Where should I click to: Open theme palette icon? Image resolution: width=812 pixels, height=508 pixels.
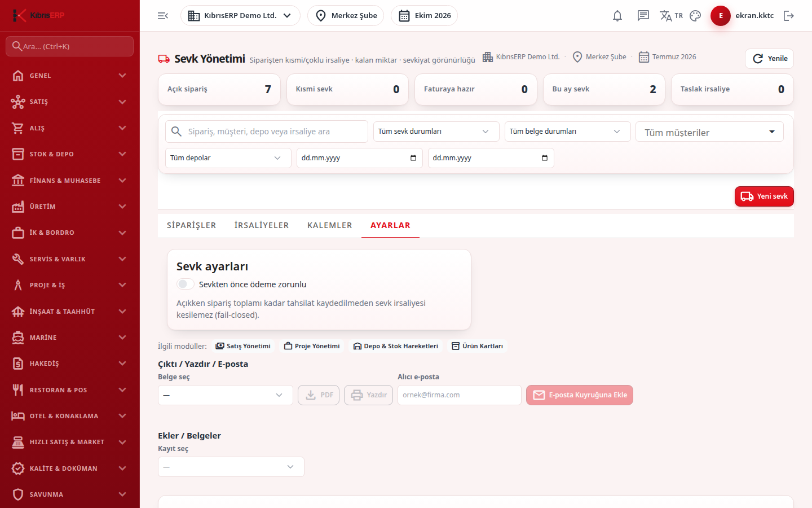click(695, 16)
